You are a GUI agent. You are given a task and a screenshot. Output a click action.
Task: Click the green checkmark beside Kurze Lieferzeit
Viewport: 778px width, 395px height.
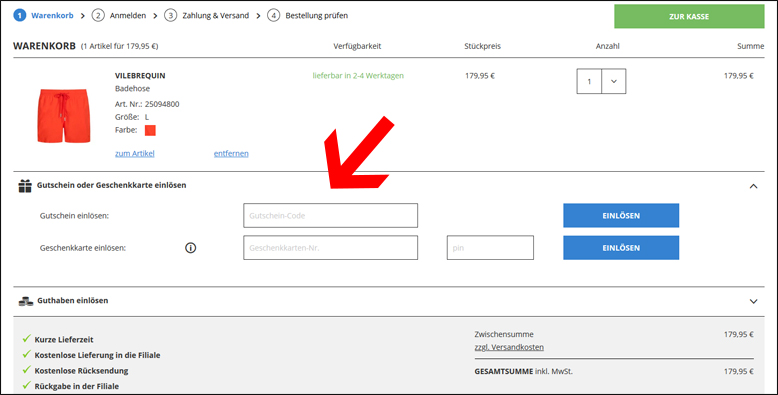click(27, 338)
